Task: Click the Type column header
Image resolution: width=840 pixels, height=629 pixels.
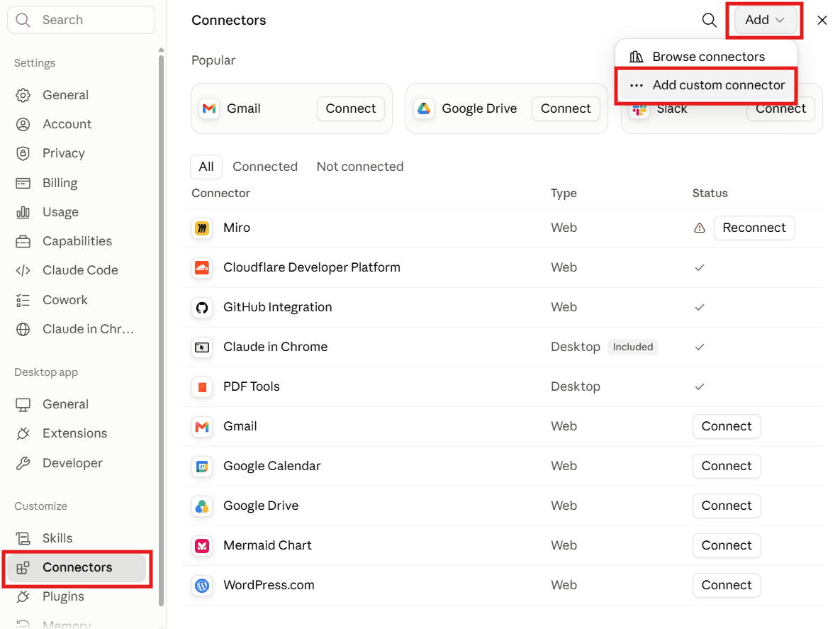Action: coord(564,193)
